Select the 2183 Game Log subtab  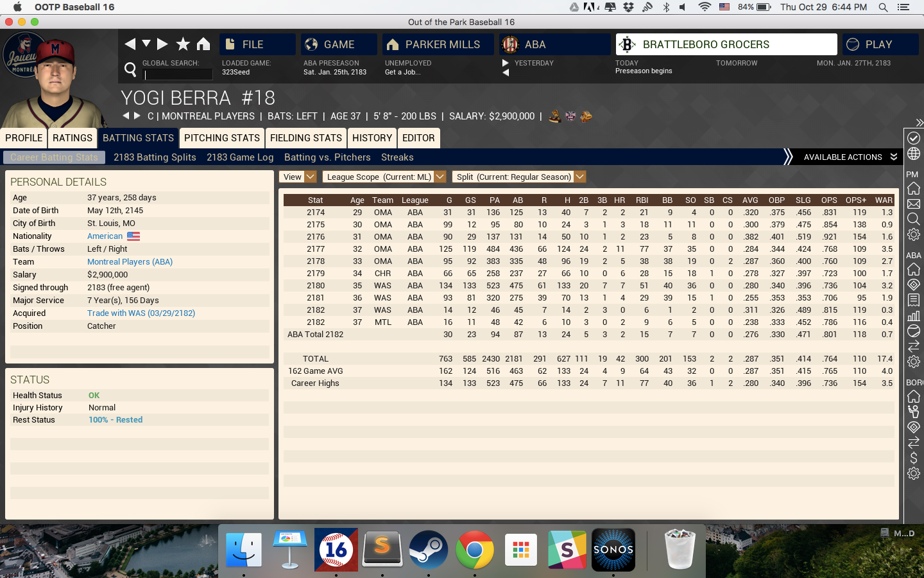[x=240, y=157]
